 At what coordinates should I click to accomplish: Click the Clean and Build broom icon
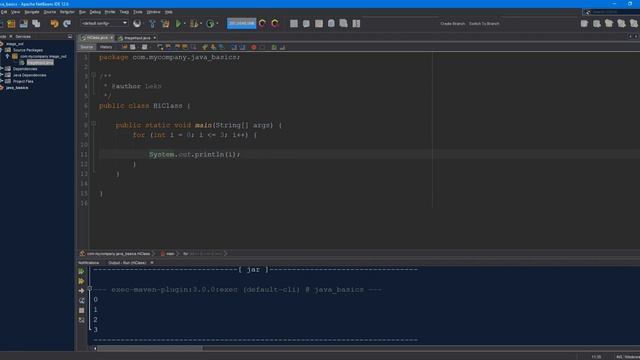coord(165,24)
